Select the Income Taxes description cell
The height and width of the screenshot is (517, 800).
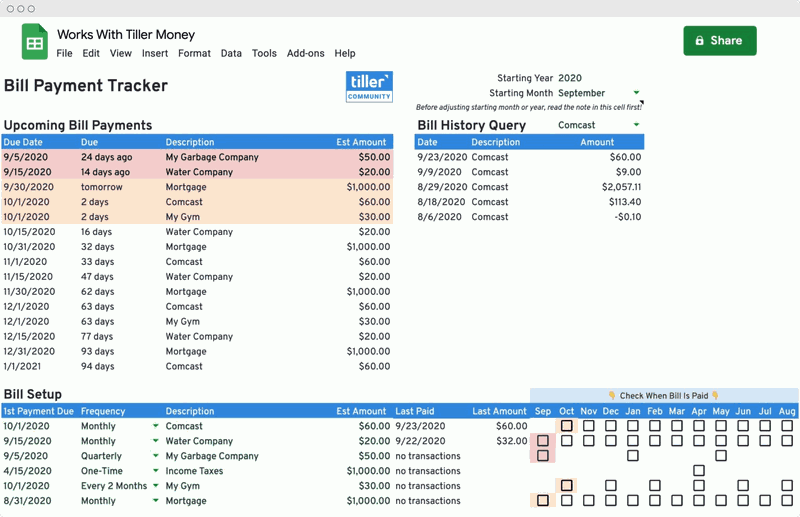(194, 471)
